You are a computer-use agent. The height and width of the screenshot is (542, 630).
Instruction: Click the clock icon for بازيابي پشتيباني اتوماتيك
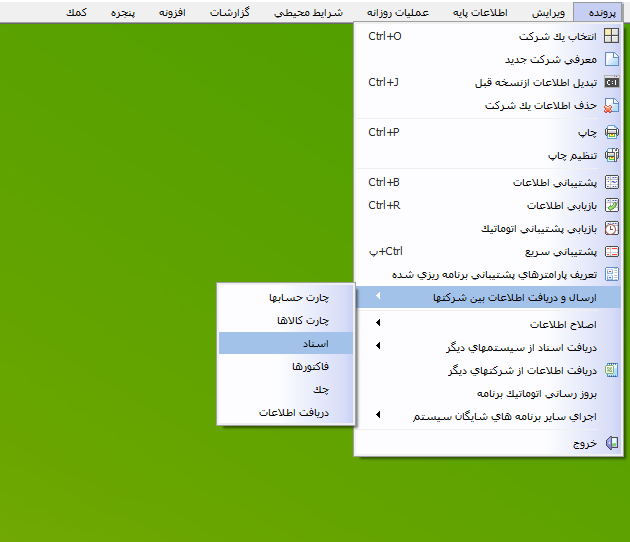pos(612,228)
